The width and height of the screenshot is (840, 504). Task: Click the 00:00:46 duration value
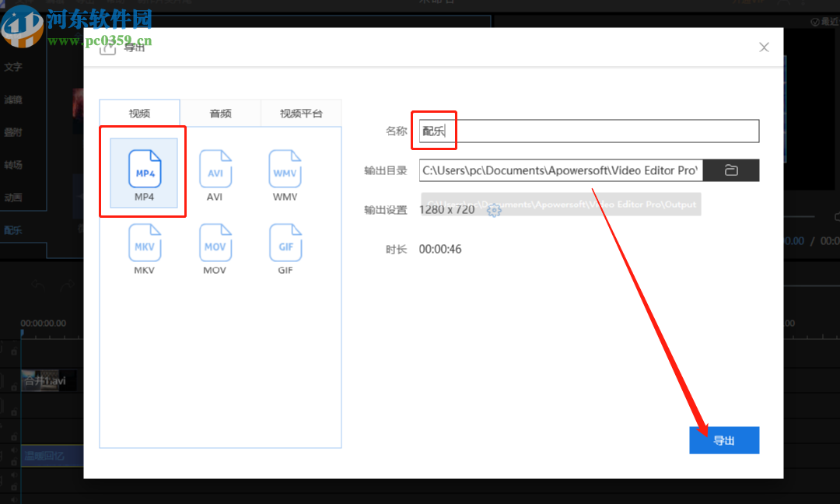pos(439,249)
